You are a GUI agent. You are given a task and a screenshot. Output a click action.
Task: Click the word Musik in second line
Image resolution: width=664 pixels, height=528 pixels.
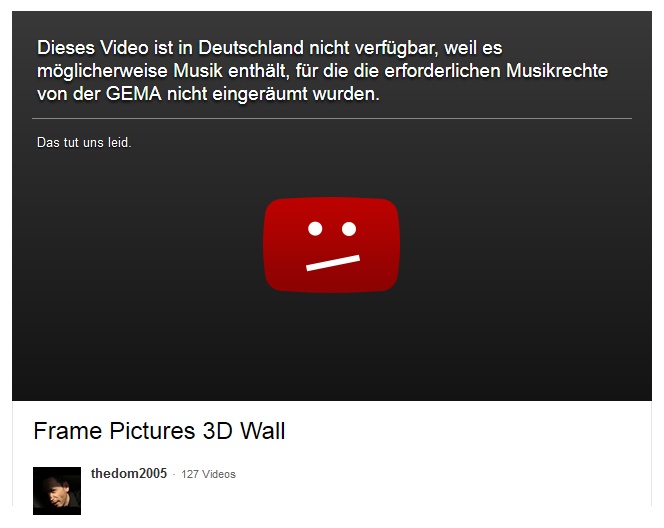tap(198, 71)
